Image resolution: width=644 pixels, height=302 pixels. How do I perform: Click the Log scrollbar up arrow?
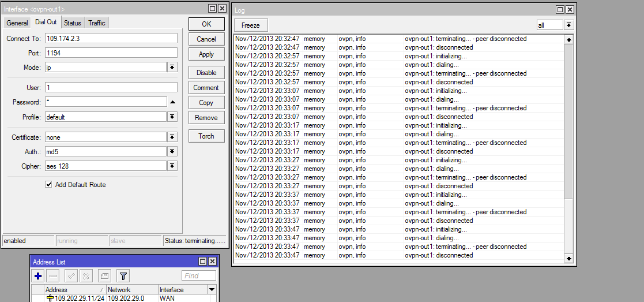[x=569, y=40]
